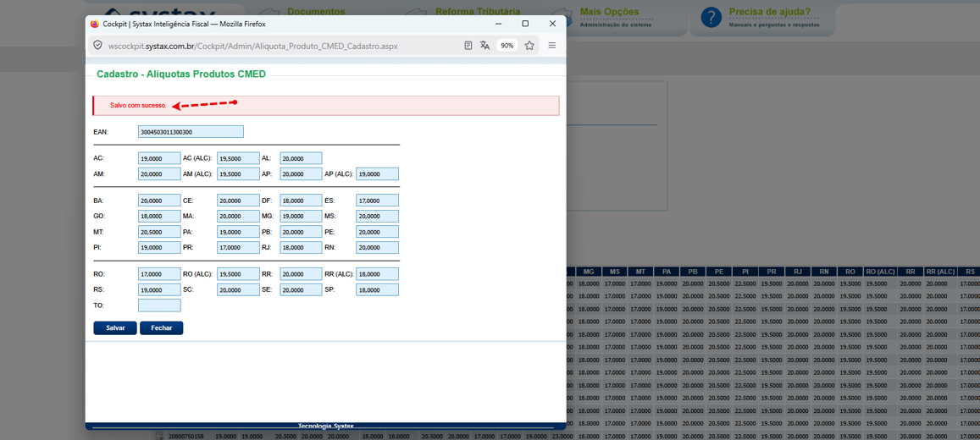Image resolution: width=980 pixels, height=440 pixels.
Task: Click the PB aliquota field
Action: point(302,232)
